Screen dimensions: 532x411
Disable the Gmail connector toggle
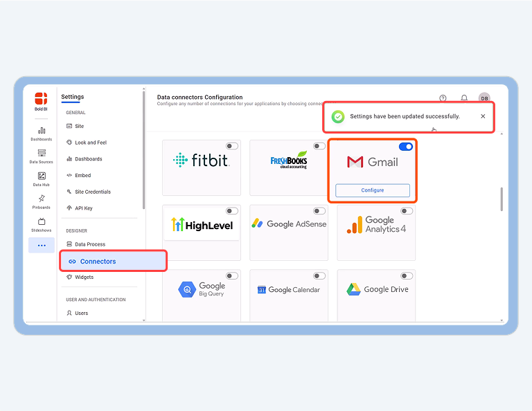pyautogui.click(x=406, y=147)
